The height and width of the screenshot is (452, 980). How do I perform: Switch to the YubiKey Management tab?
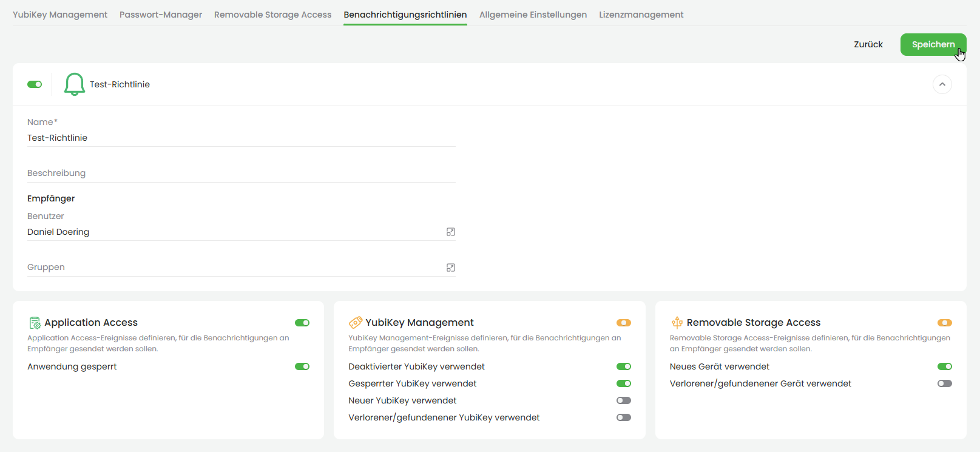pyautogui.click(x=60, y=15)
